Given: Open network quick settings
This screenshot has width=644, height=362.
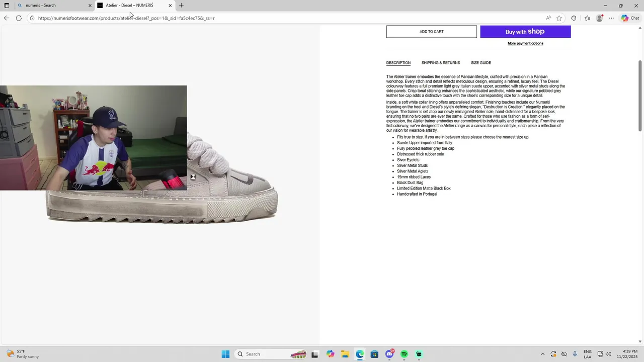Looking at the screenshot, I should (x=600, y=354).
